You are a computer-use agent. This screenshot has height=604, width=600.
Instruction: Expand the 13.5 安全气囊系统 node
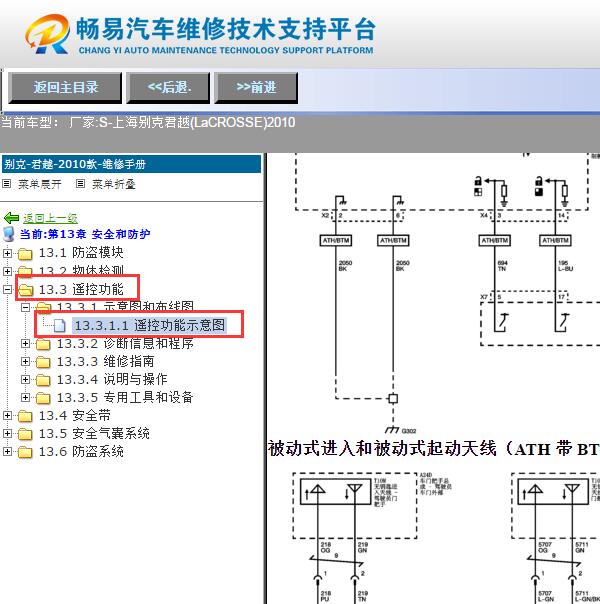click(7, 433)
